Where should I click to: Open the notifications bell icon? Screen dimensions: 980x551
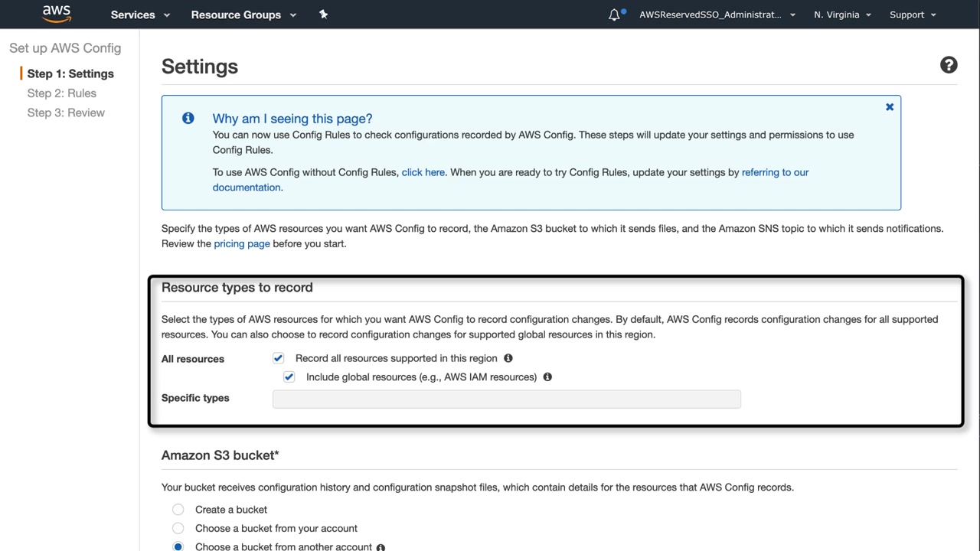(614, 15)
